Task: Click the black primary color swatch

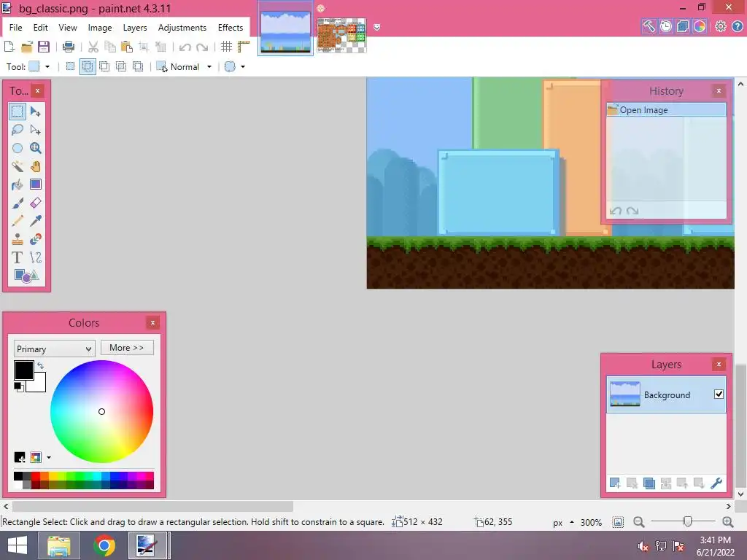Action: point(23,370)
